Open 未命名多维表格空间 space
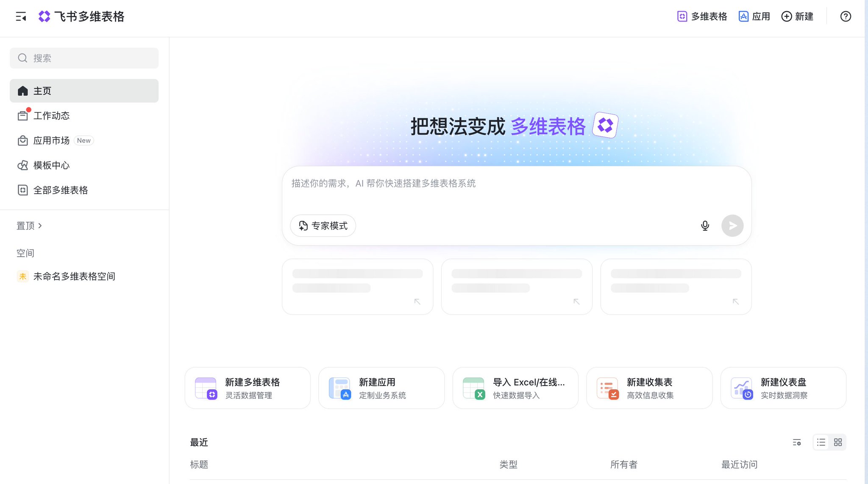Image resolution: width=868 pixels, height=484 pixels. tap(84, 277)
